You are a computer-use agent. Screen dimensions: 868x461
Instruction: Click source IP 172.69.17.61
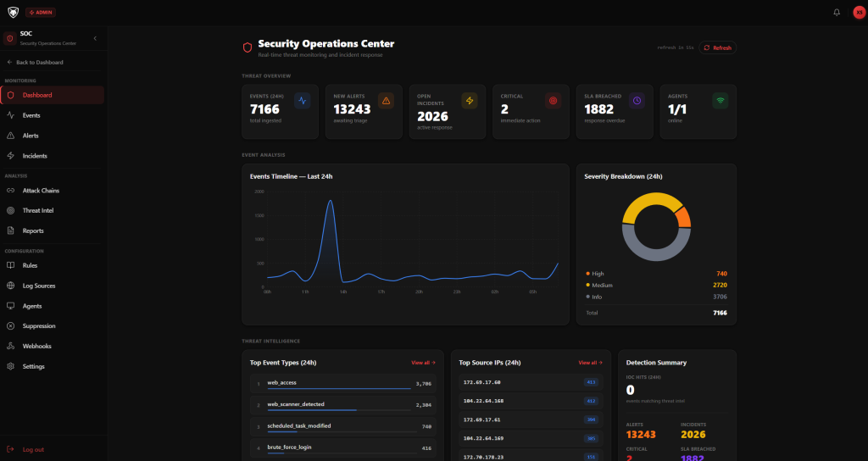tap(531, 420)
